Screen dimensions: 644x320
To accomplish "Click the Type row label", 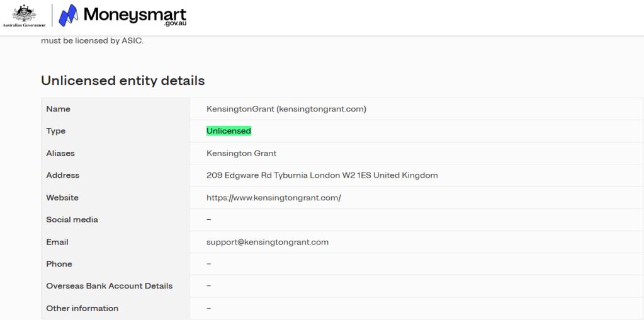I will pyautogui.click(x=55, y=131).
